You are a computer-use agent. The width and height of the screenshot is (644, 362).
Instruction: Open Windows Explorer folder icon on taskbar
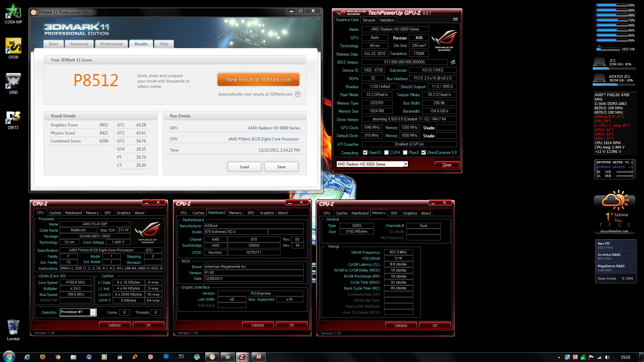73,357
